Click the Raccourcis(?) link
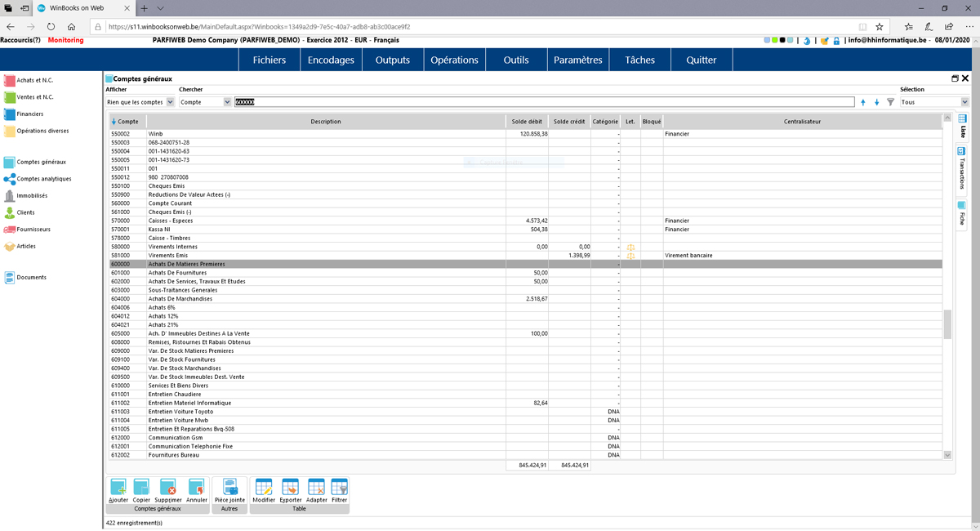This screenshot has height=531, width=980. [20, 40]
